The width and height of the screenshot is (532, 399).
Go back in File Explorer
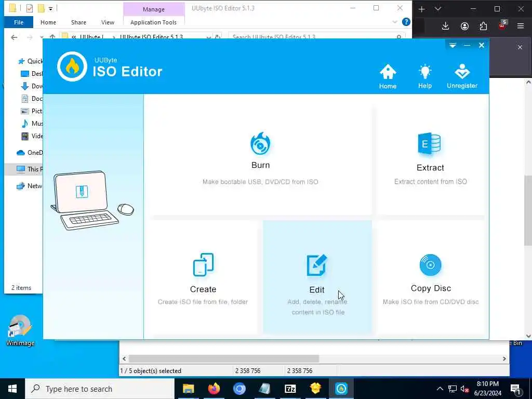(x=14, y=37)
